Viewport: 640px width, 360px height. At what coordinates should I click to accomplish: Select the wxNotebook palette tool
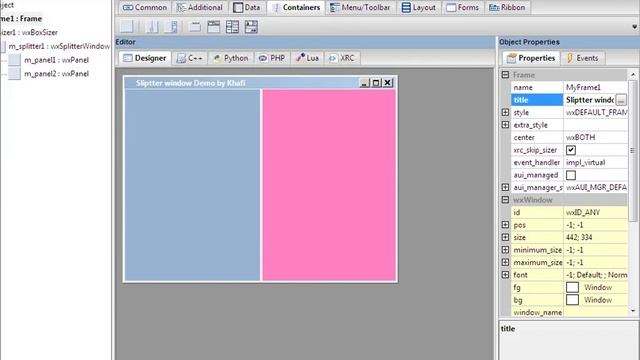195,27
